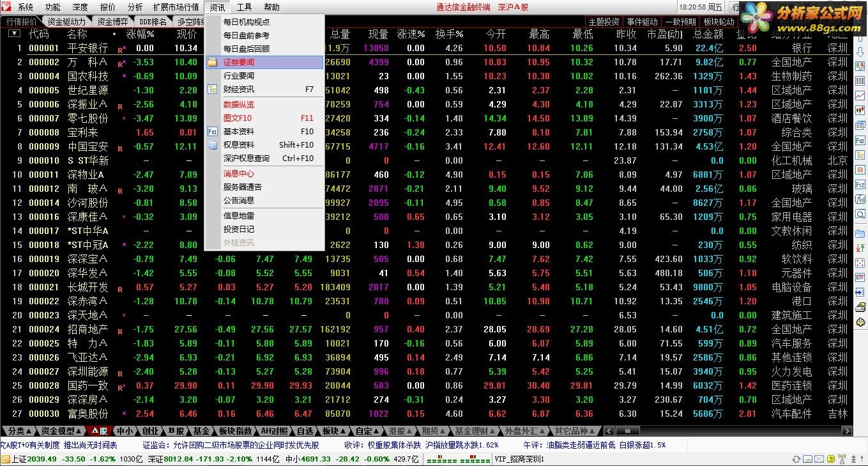This screenshot has width=868, height=466.
Task: Click the F10 icon beside 基本资料
Action: (x=213, y=132)
